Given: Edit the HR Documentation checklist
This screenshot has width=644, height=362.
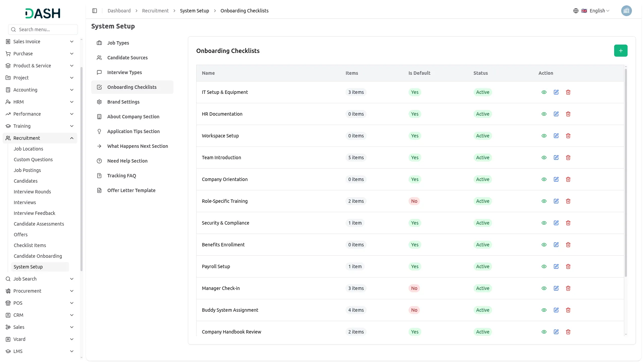Looking at the screenshot, I should (x=556, y=114).
